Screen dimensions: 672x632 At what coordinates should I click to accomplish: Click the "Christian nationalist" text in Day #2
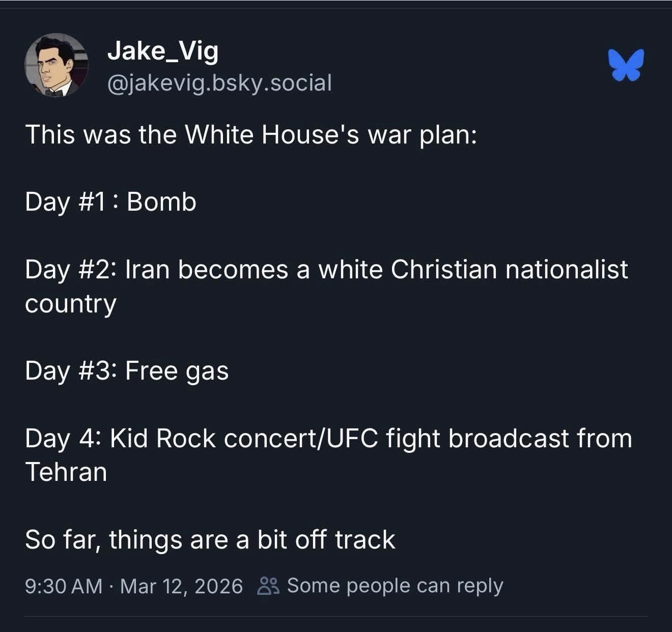click(x=509, y=269)
